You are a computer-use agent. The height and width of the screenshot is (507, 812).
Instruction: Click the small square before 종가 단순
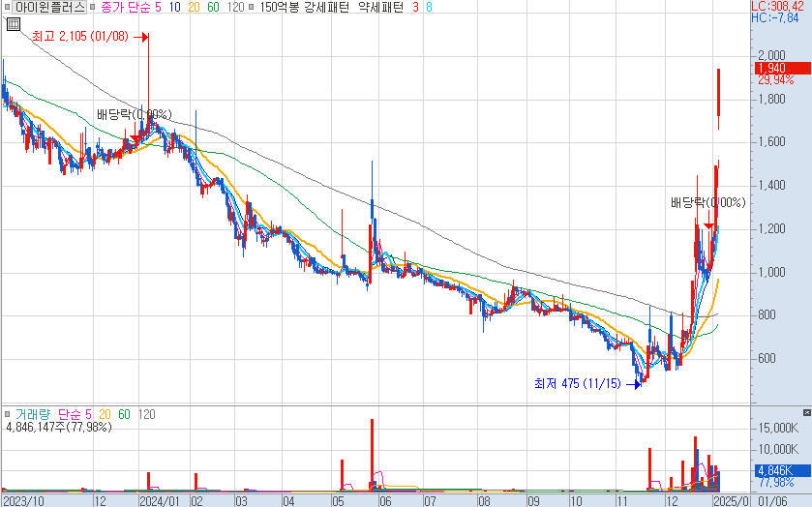(93, 7)
